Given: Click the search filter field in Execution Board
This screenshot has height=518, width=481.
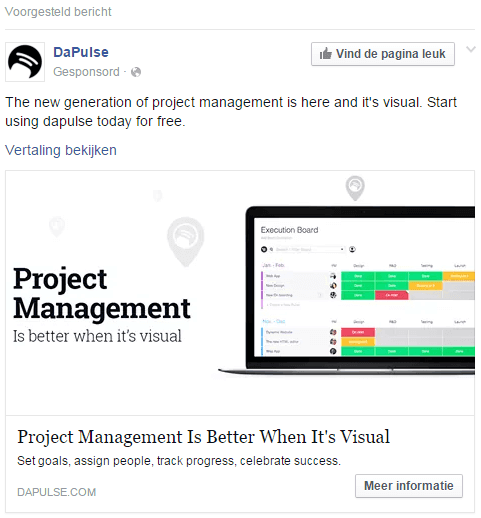Looking at the screenshot, I should coord(308,249).
